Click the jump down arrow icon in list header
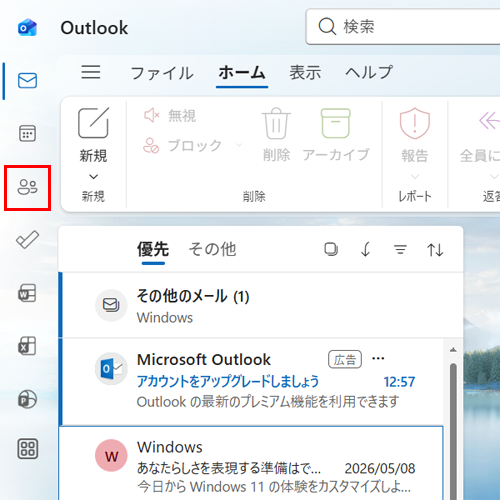 click(x=366, y=249)
